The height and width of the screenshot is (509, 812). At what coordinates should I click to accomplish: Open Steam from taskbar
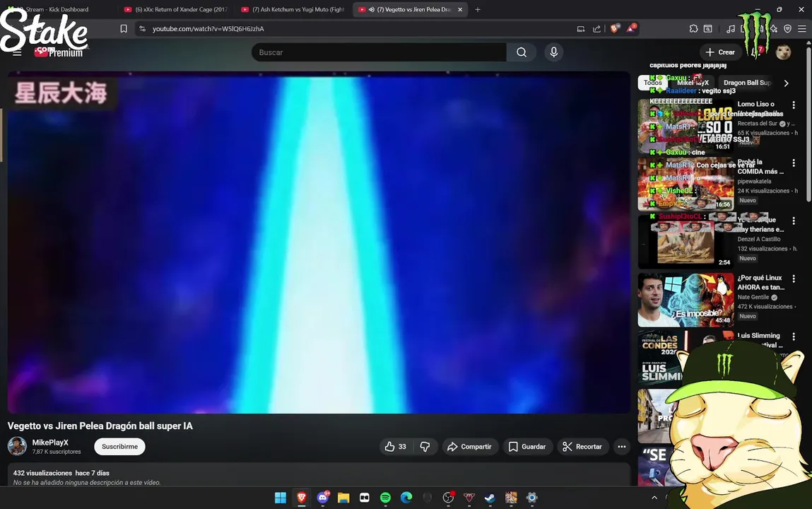pyautogui.click(x=490, y=498)
